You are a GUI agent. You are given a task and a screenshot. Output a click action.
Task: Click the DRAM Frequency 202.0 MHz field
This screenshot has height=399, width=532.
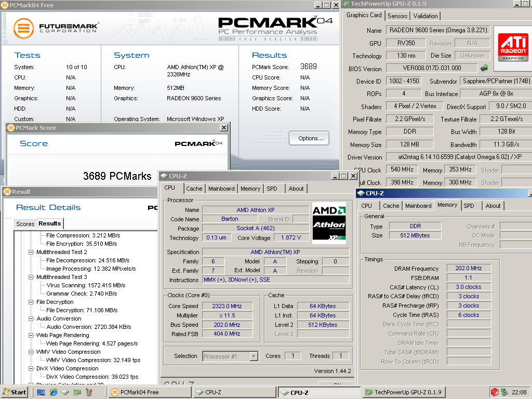(469, 269)
